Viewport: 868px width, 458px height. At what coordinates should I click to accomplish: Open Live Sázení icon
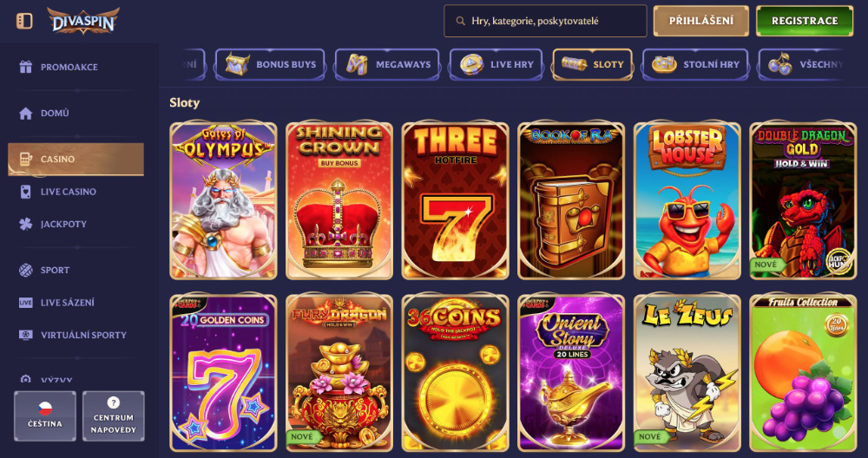click(25, 303)
